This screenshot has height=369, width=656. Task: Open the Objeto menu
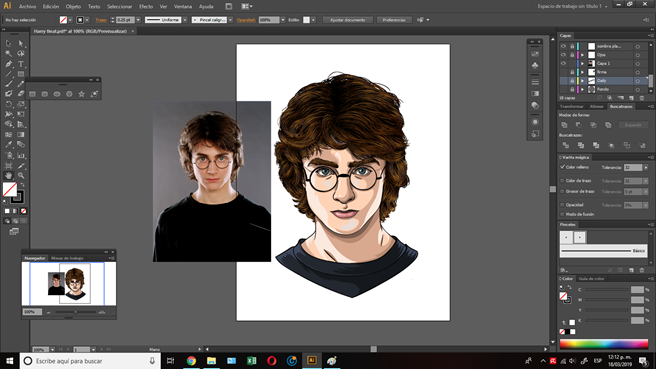coord(73,7)
